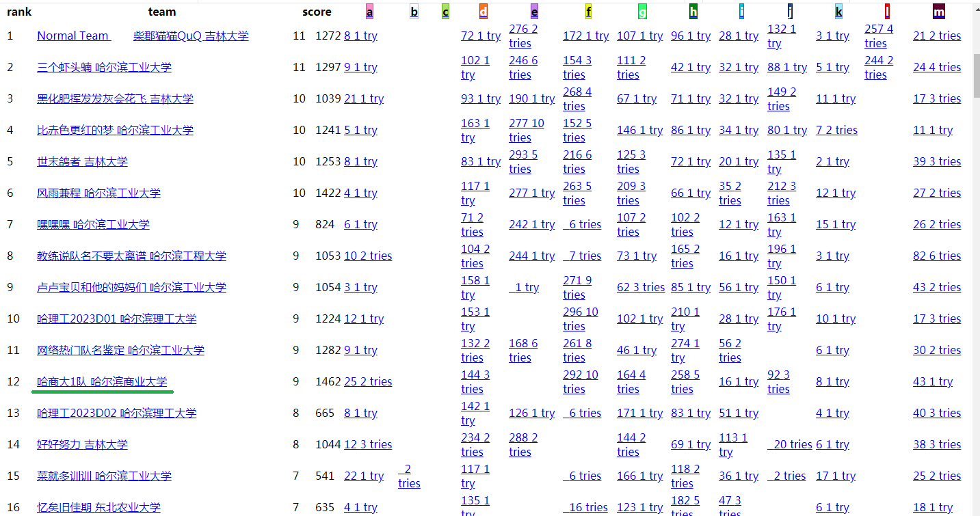Open '82 6 tries' result in column m
The width and height of the screenshot is (980, 516).
click(x=936, y=256)
